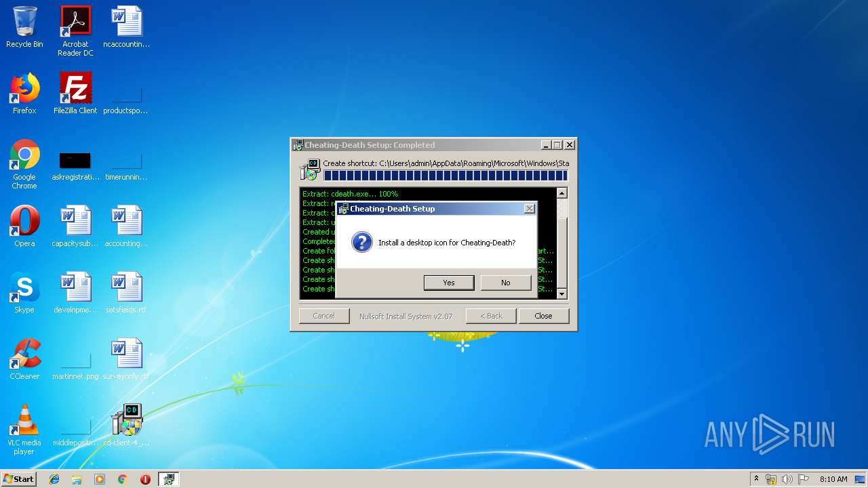Minimize the Cheating-Death Setup window
868x488 pixels.
546,145
